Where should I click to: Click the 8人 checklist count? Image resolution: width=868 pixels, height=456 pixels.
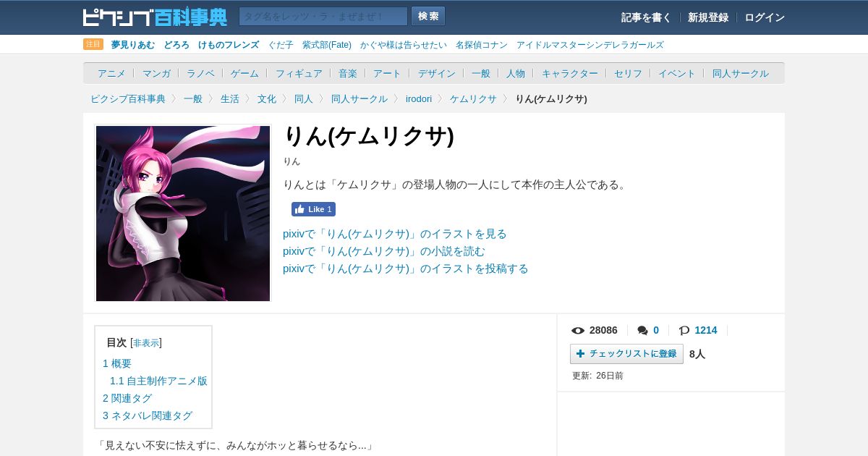click(697, 354)
